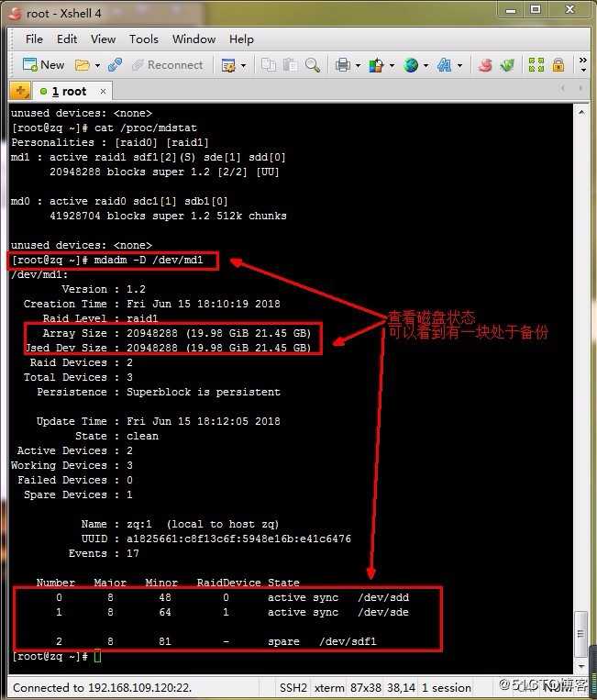
Task: Expand toolbar overflow chevron
Action: (582, 64)
